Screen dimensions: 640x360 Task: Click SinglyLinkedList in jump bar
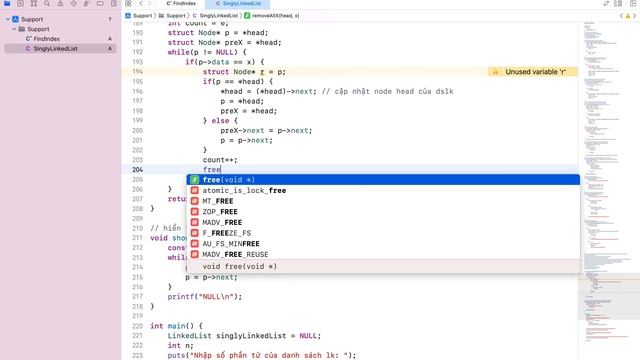coord(215,16)
